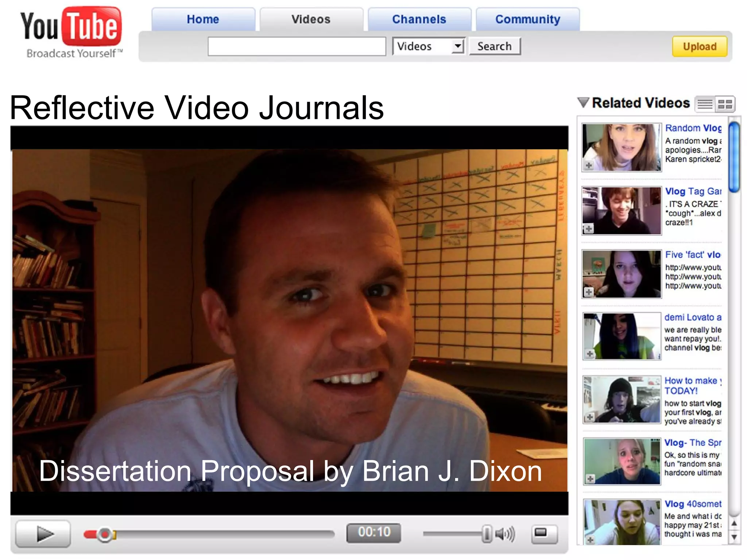Switch Related Videos to list view
Screen dimensions: 747x560
[x=705, y=105]
